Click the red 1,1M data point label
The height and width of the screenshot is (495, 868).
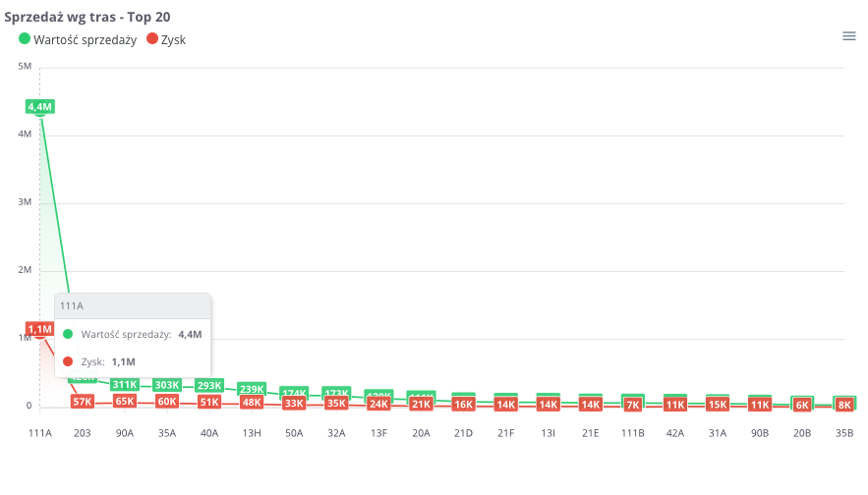40,329
